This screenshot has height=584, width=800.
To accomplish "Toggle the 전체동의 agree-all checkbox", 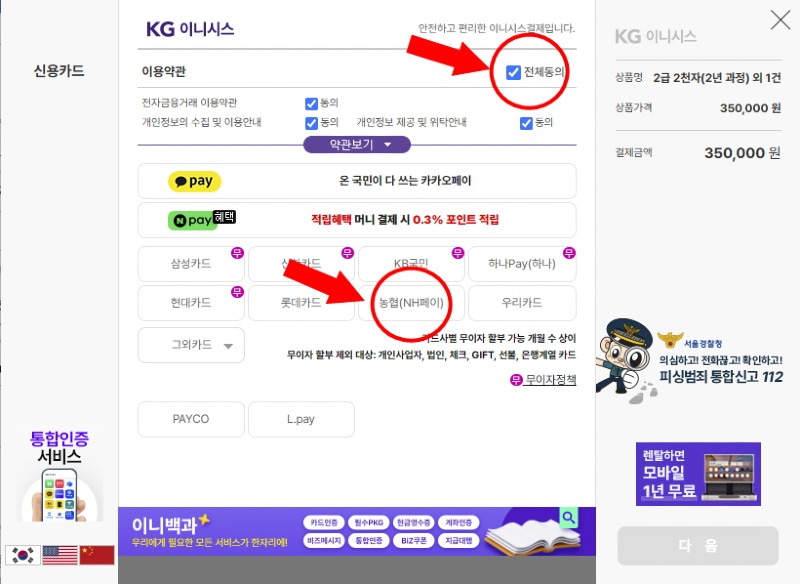I will pyautogui.click(x=513, y=72).
